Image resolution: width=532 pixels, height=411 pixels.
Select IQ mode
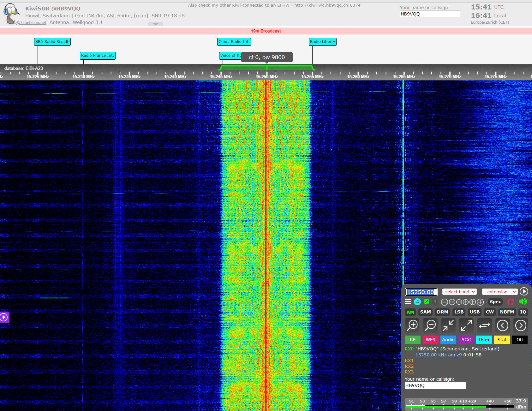click(x=523, y=312)
